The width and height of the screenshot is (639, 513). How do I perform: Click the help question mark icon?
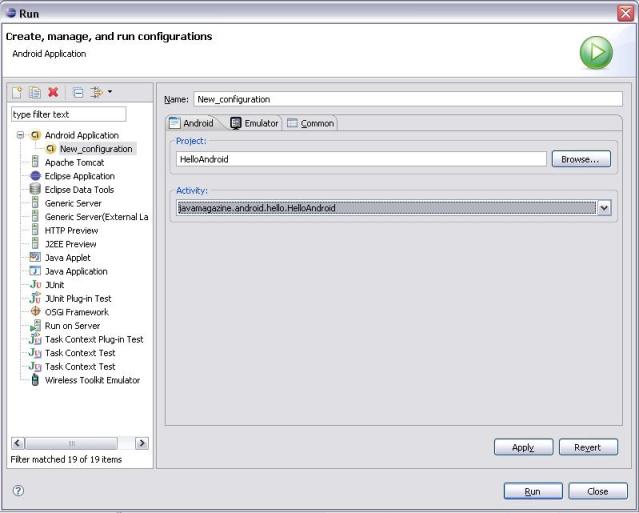tap(18, 491)
